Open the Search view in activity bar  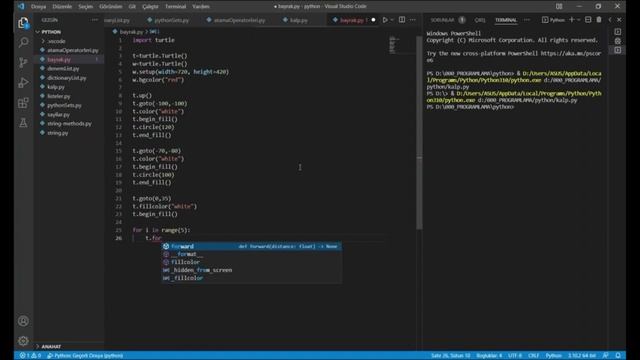[x=23, y=42]
